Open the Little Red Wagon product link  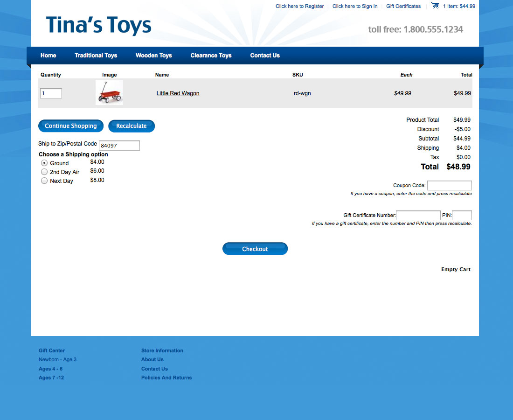[x=178, y=93]
